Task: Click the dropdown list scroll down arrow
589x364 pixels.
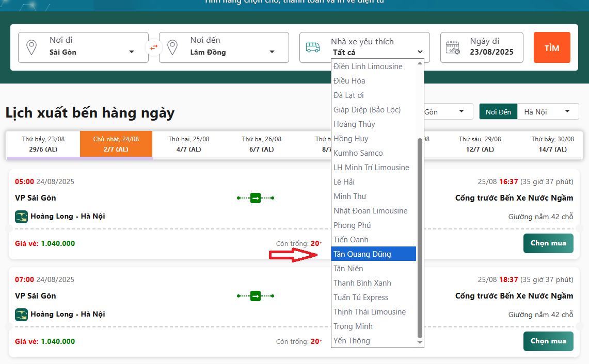Action: 420,343
